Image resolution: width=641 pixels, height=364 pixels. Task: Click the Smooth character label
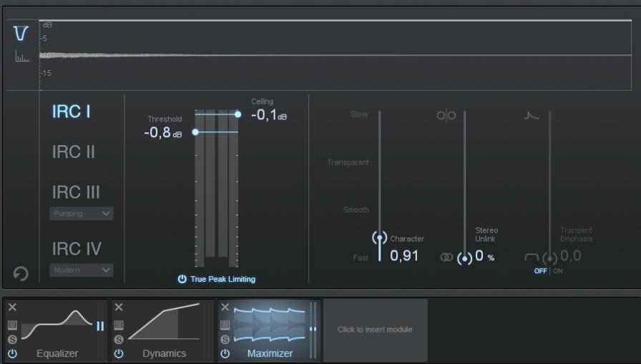pos(356,210)
